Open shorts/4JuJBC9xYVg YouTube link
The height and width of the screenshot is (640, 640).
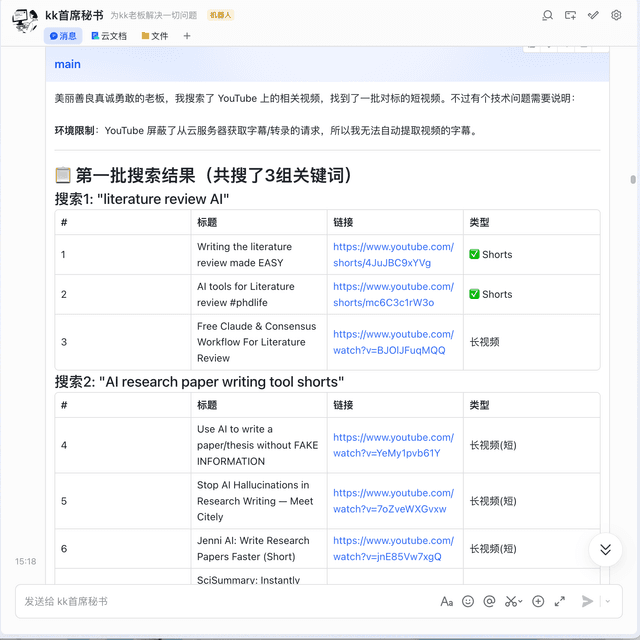[x=393, y=255]
